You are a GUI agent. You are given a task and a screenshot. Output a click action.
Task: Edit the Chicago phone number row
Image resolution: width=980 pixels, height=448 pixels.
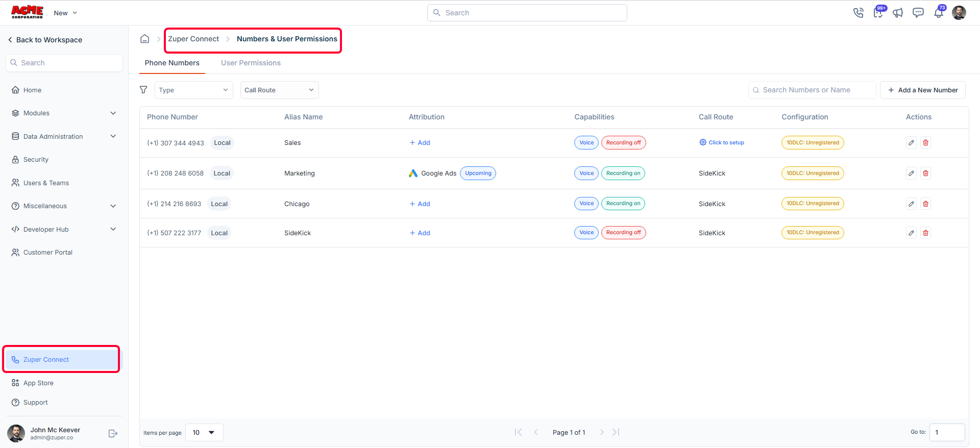coord(911,204)
